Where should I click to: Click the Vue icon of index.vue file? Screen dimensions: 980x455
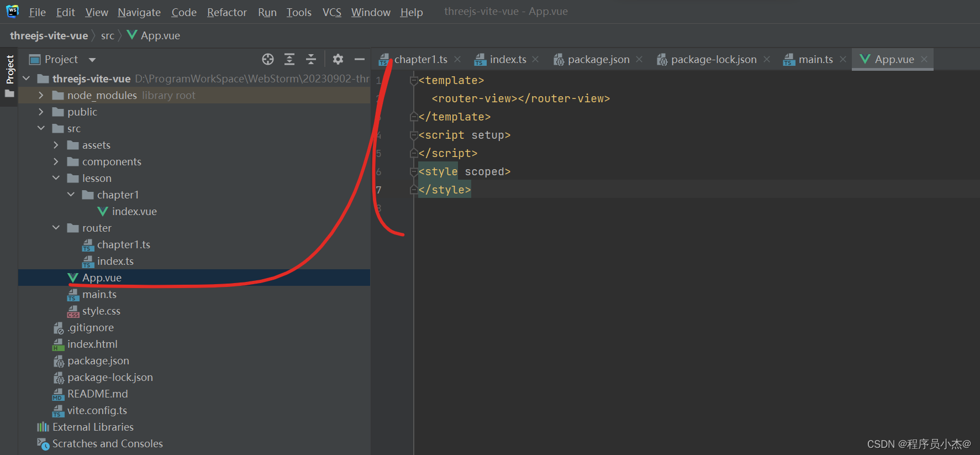[102, 211]
